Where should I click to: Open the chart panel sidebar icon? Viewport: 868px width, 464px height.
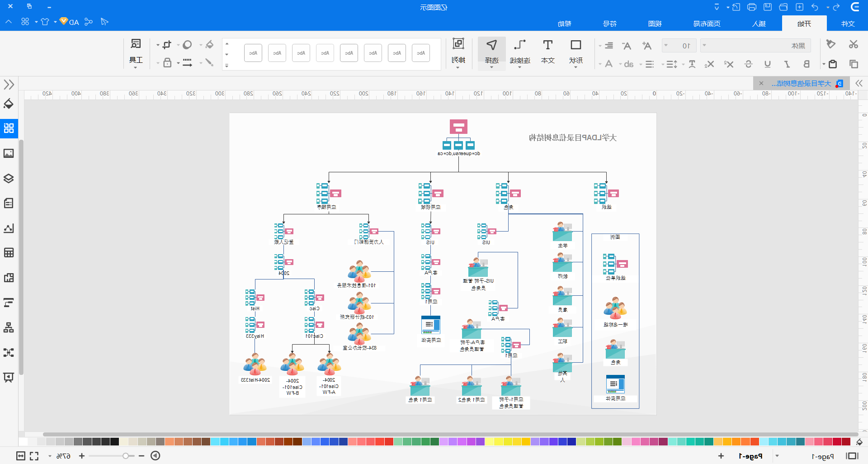(9, 228)
